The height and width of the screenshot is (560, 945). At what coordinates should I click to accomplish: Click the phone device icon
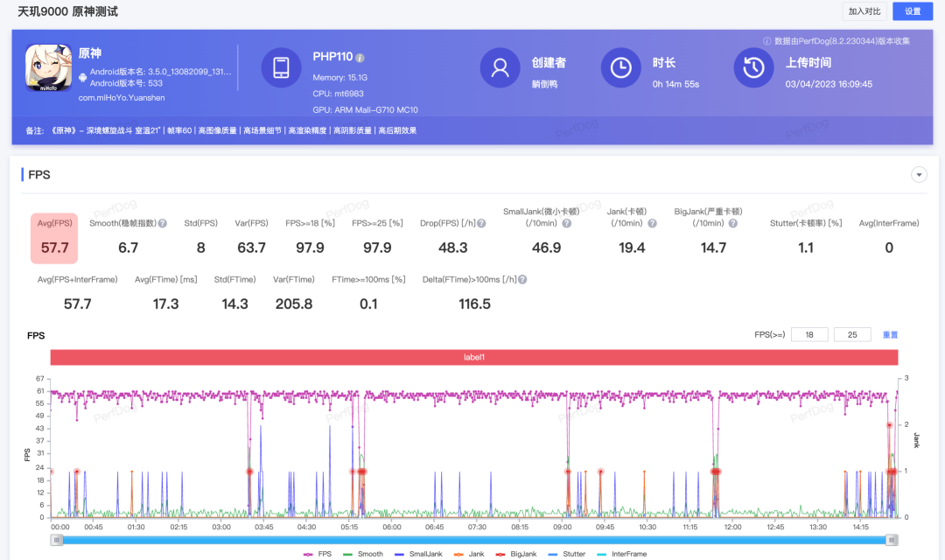tap(282, 68)
